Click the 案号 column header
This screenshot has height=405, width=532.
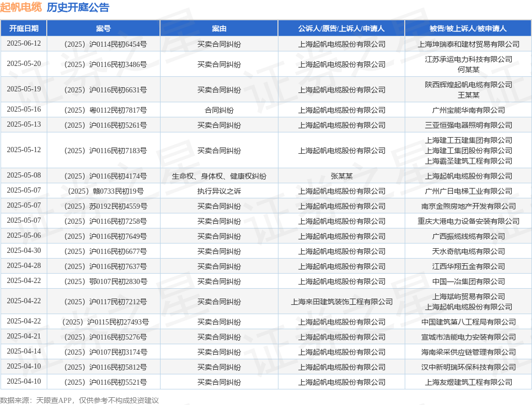(x=103, y=29)
